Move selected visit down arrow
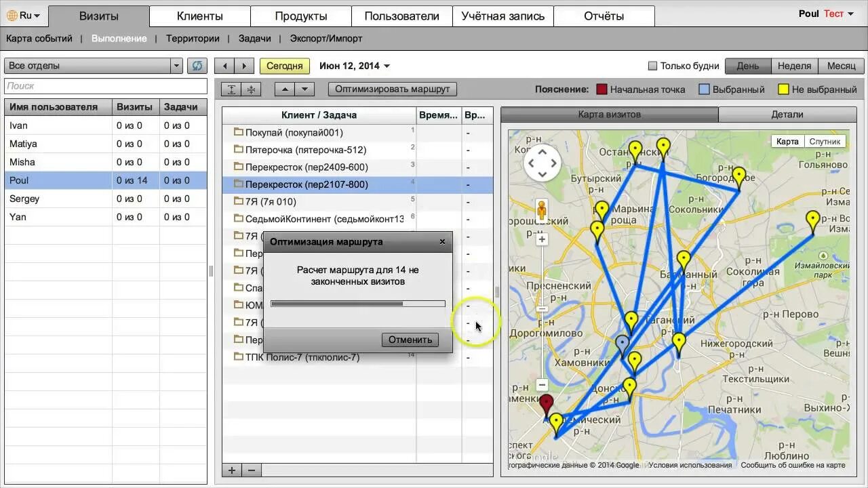 [x=304, y=89]
